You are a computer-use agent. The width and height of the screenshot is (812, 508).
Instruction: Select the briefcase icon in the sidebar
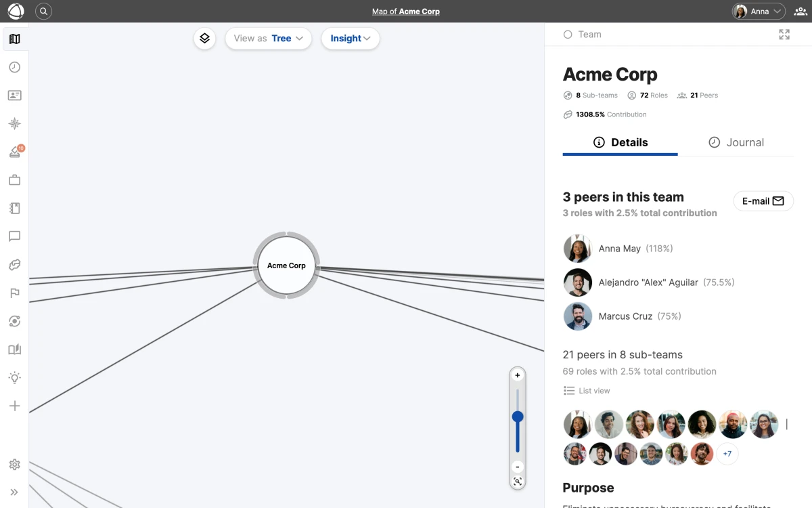(14, 179)
